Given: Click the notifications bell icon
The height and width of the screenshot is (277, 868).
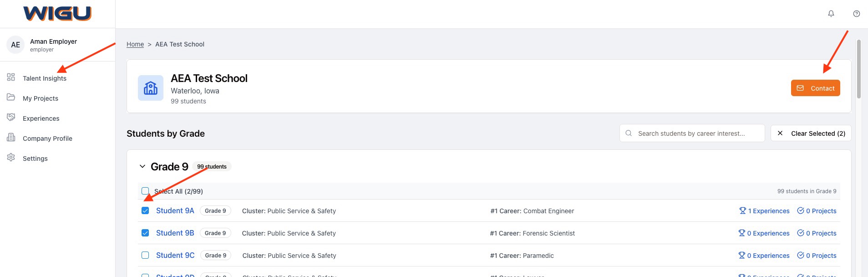Looking at the screenshot, I should pyautogui.click(x=831, y=14).
